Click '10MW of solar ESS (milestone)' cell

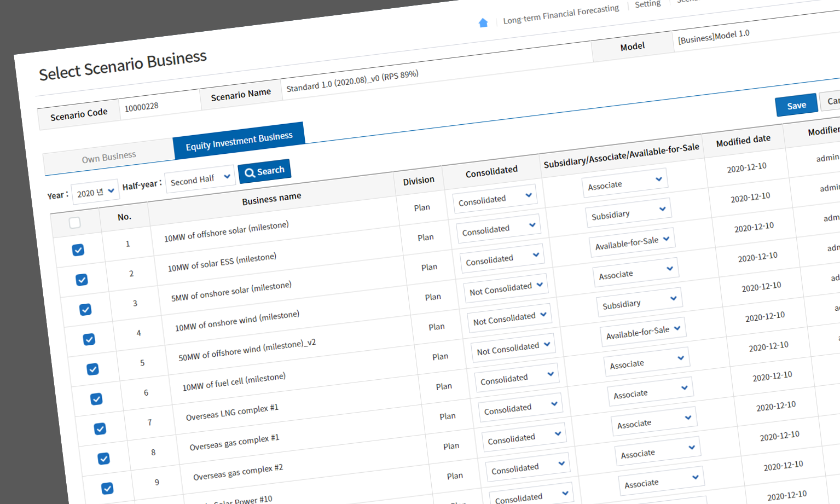click(x=222, y=263)
